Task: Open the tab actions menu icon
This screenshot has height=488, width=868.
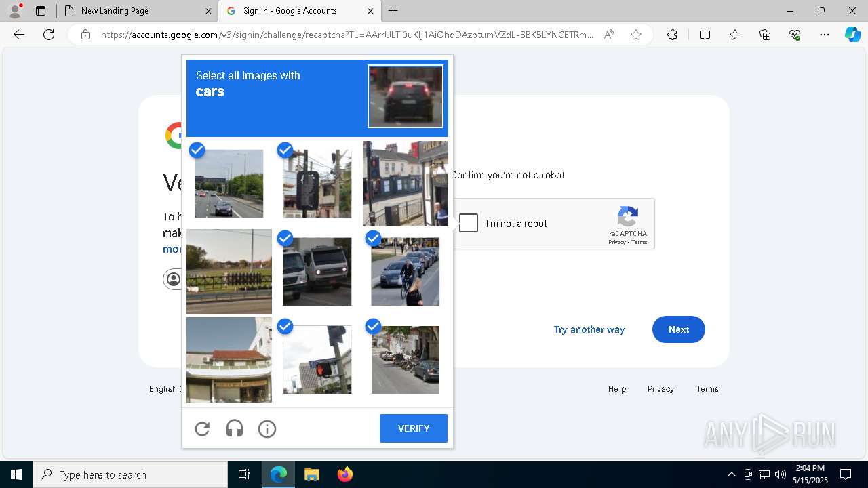Action: pos(41,11)
